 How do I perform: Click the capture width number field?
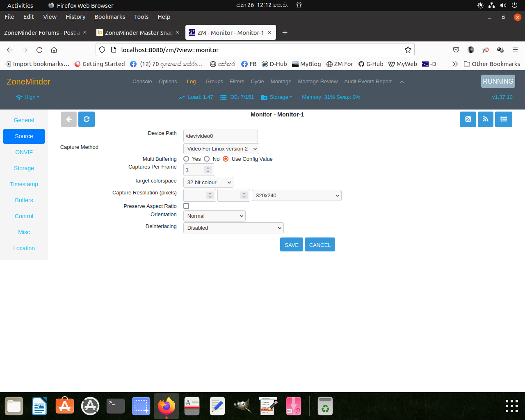200,195
